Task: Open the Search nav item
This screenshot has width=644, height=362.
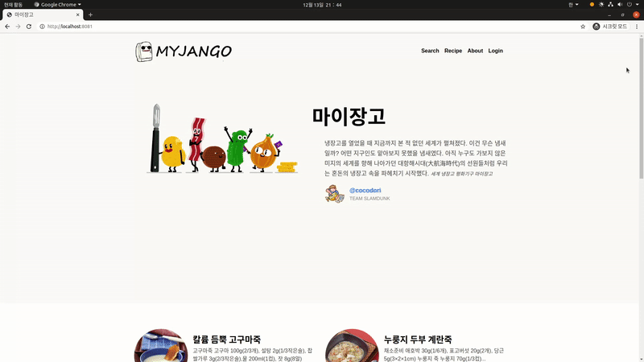Action: 430,51
